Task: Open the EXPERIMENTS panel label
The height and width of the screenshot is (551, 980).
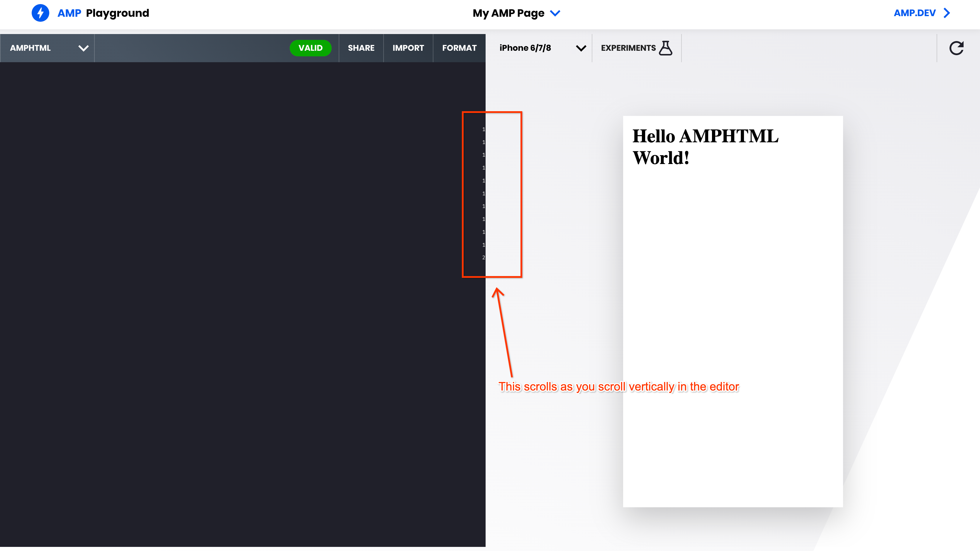Action: tap(628, 48)
